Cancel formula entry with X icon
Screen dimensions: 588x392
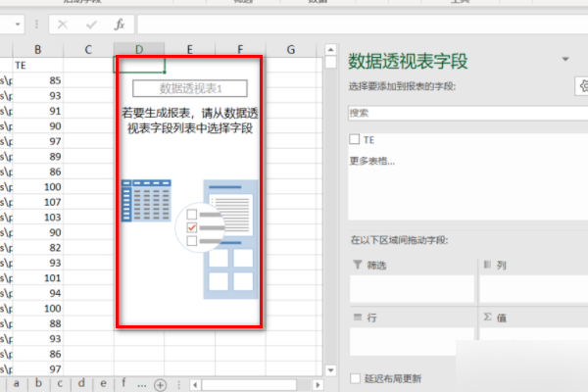63,24
